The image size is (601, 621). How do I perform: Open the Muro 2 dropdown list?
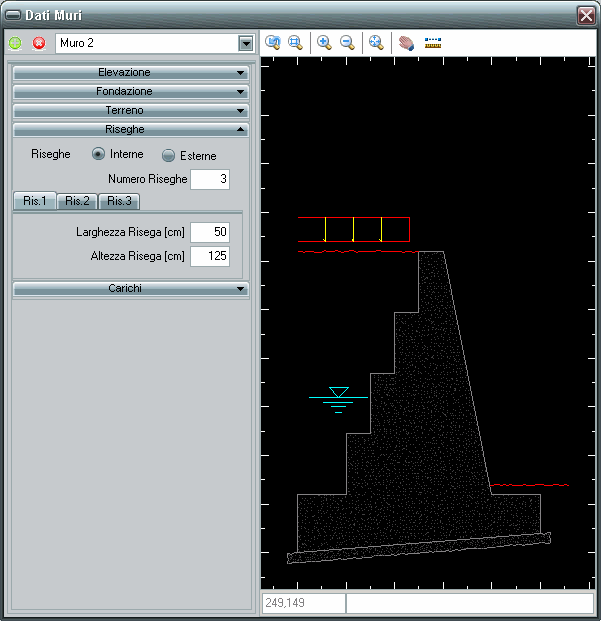[245, 43]
